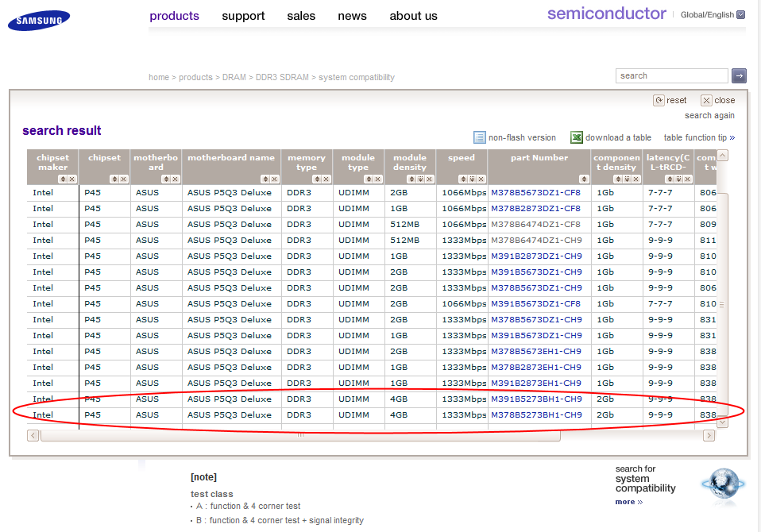This screenshot has width=761, height=532.
Task: Open the products menu
Action: click(174, 16)
